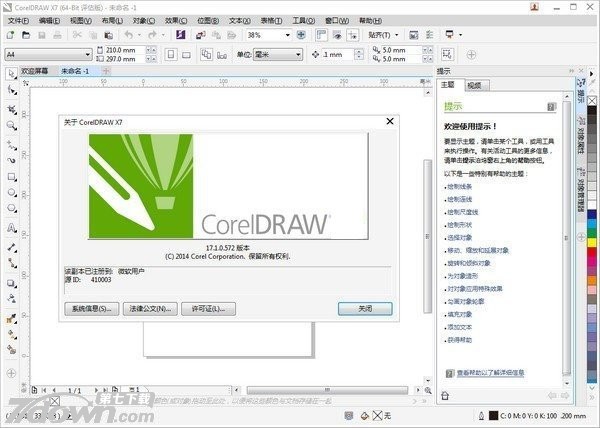Toggle apply layout to current page
The image size is (600, 428).
point(222,55)
